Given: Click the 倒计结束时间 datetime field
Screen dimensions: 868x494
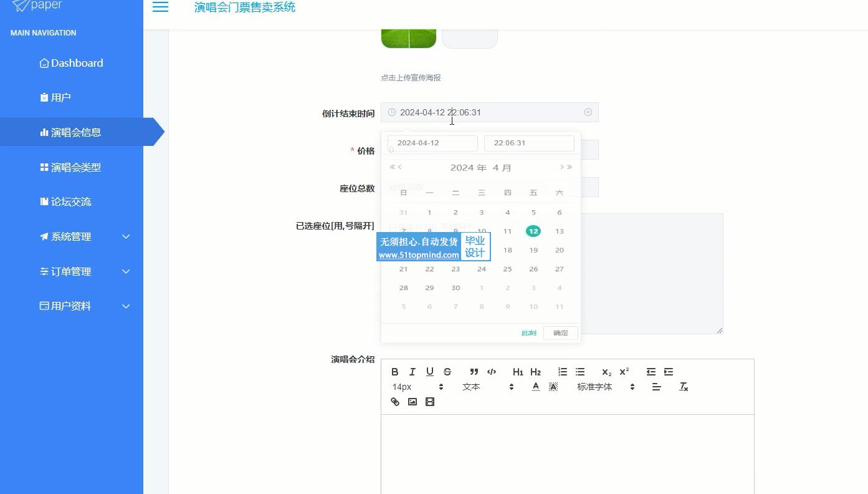Looking at the screenshot, I should tap(490, 112).
